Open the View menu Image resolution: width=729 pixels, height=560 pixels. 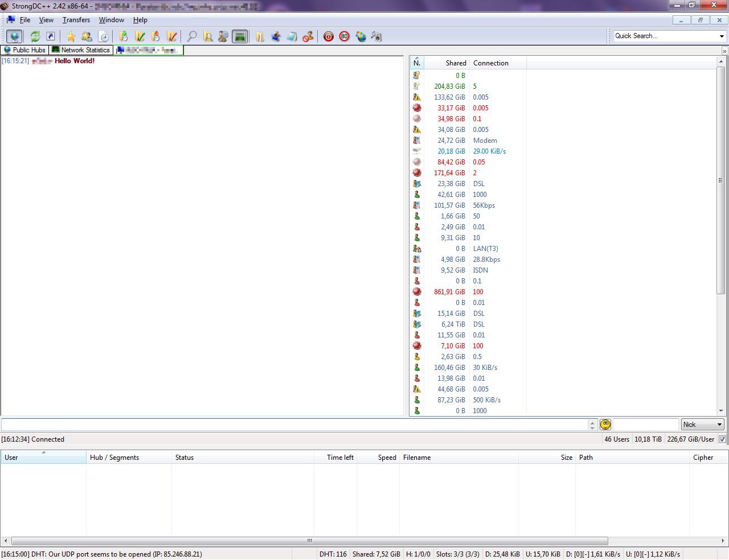pyautogui.click(x=46, y=20)
